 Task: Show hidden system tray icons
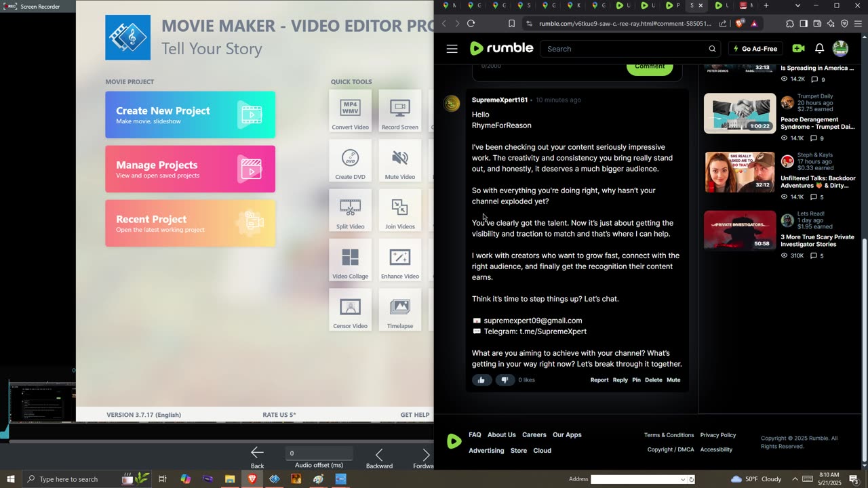tap(795, 479)
